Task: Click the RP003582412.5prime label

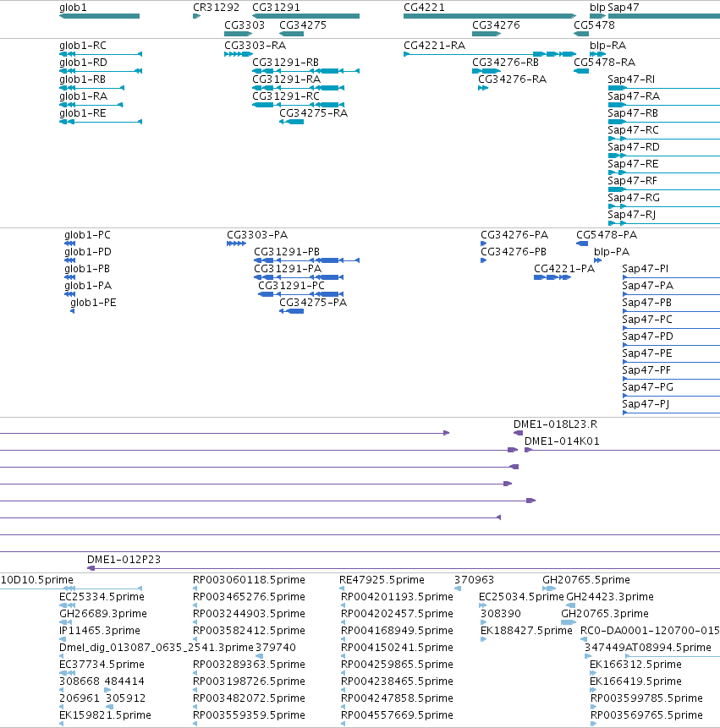Action: pyautogui.click(x=249, y=631)
